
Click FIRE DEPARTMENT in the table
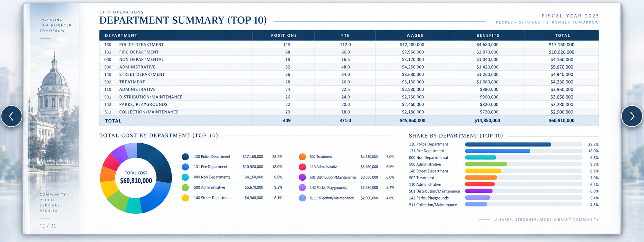click(139, 52)
